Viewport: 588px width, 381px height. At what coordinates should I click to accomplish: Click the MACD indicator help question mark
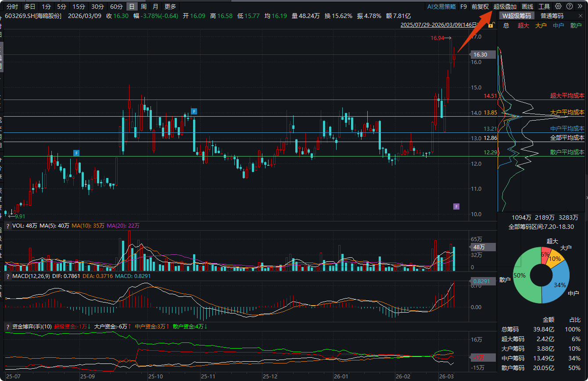[x=7, y=276]
